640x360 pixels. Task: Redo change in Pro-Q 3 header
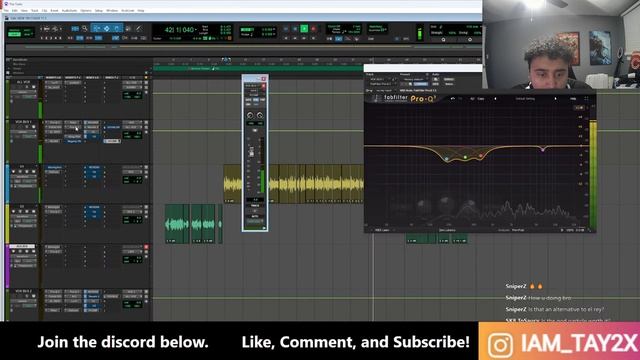point(461,98)
